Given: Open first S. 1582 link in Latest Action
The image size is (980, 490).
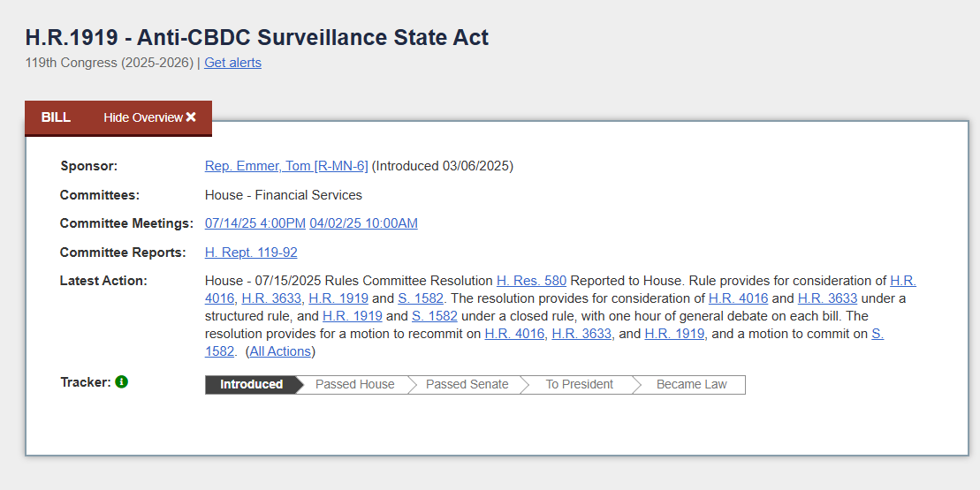Looking at the screenshot, I should (421, 298).
